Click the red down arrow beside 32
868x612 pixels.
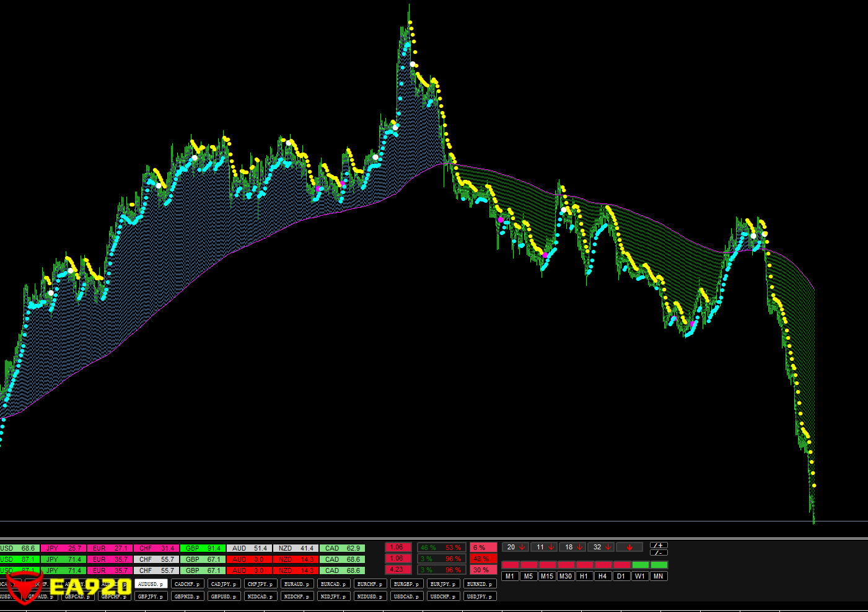[x=608, y=547]
